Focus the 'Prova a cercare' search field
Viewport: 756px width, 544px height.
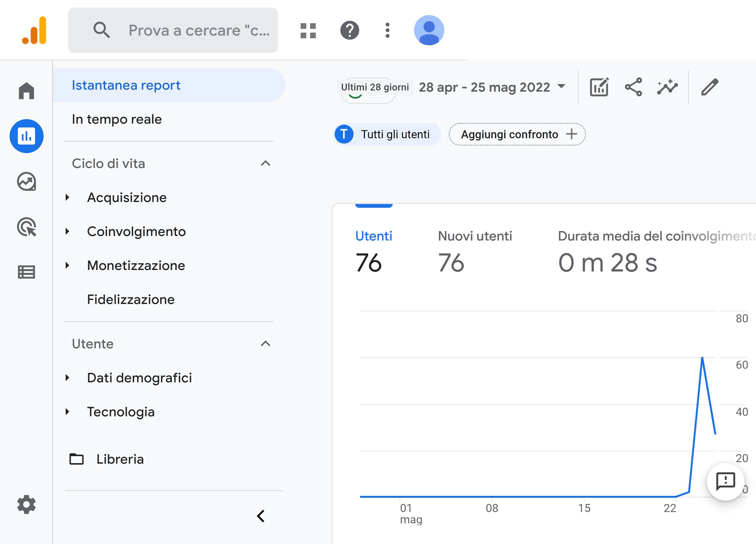point(173,30)
